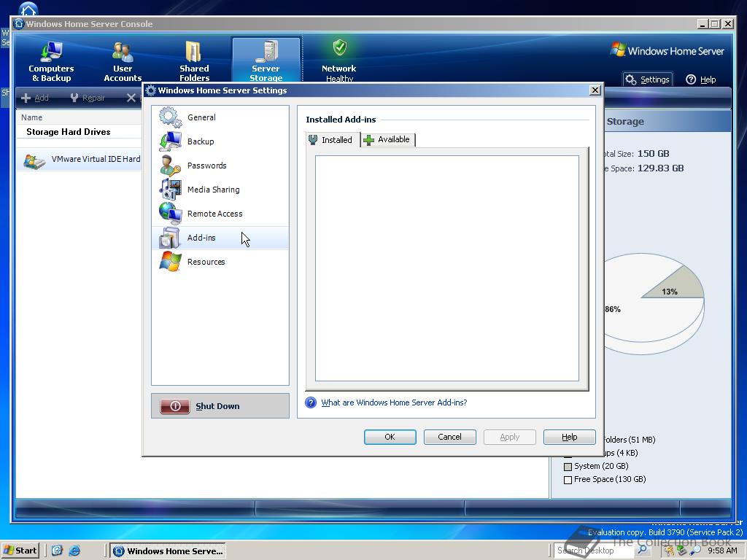The width and height of the screenshot is (747, 560).
Task: Confirm settings with the OK button
Action: point(390,437)
